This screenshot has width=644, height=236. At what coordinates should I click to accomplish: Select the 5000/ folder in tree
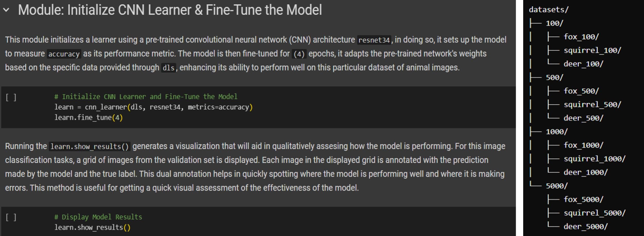click(557, 186)
